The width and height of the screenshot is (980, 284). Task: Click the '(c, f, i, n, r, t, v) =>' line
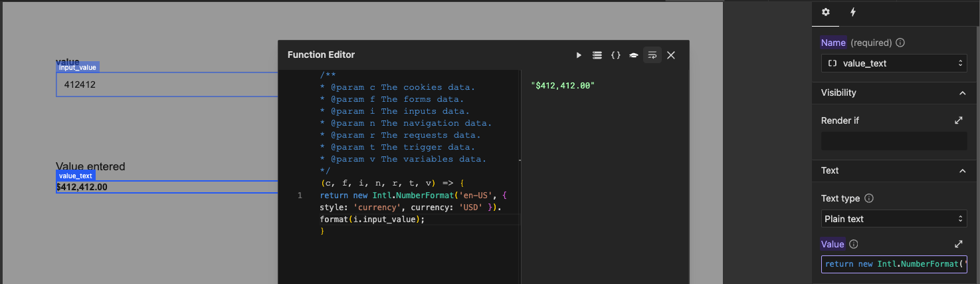[391, 183]
